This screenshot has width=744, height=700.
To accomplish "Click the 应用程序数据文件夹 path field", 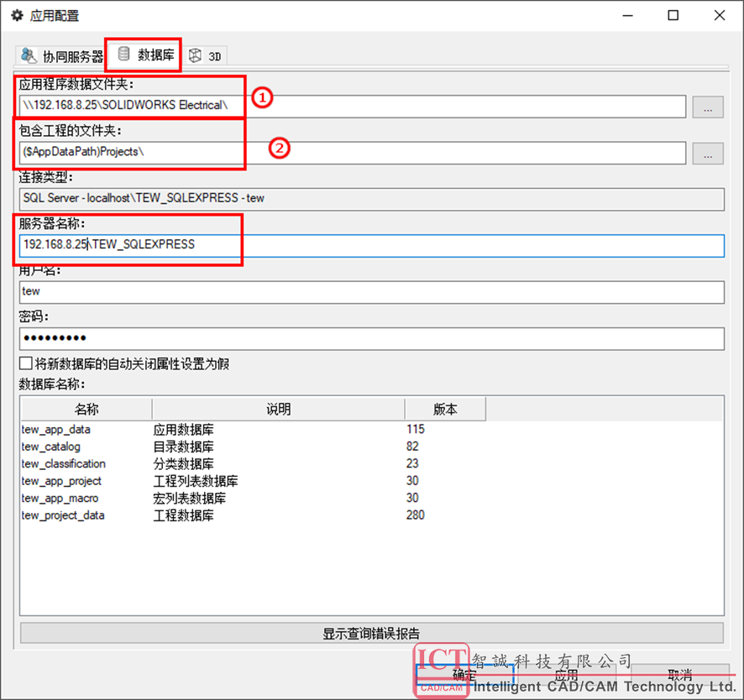I will [353, 106].
